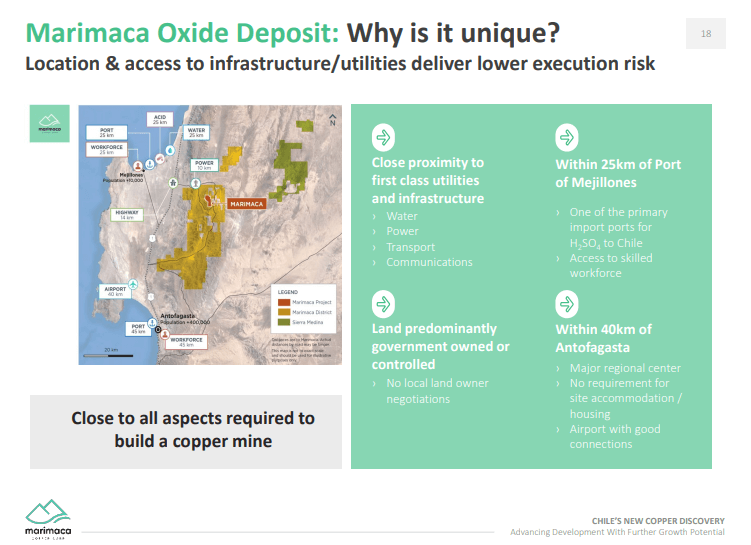Click the 'WORKFORCE 25 km' map label

pyautogui.click(x=107, y=149)
